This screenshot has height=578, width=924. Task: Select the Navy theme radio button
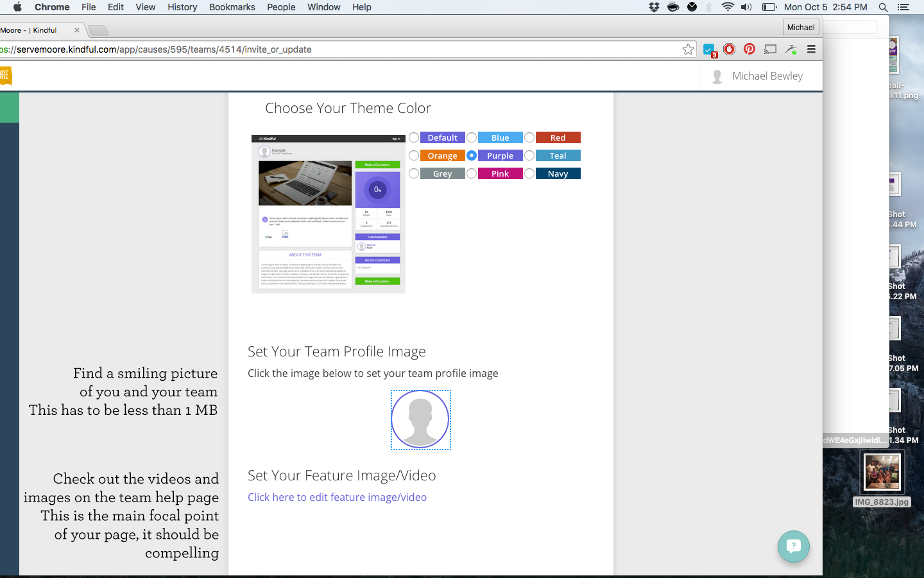[529, 173]
